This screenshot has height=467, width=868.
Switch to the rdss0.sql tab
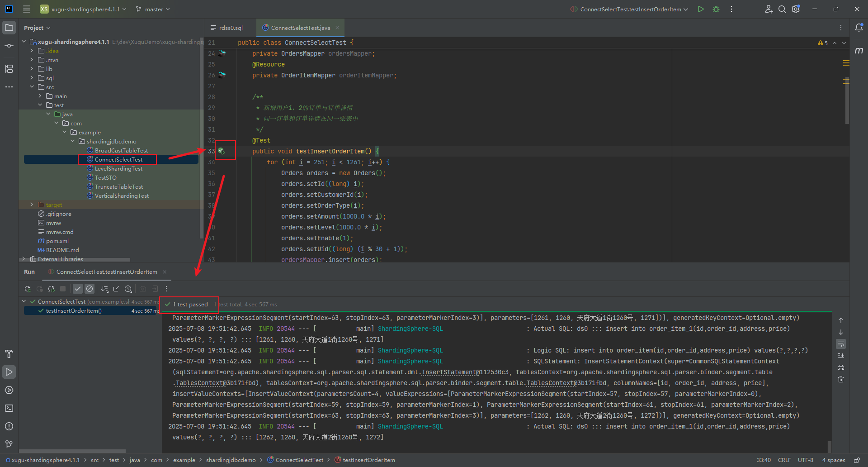point(231,28)
